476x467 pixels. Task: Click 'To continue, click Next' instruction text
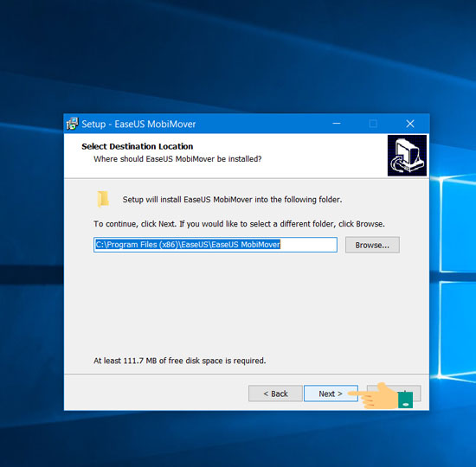coord(239,224)
